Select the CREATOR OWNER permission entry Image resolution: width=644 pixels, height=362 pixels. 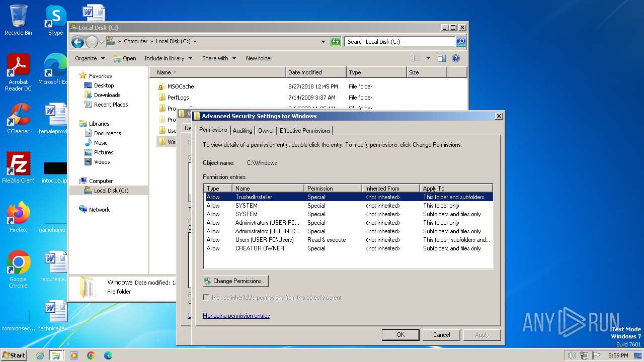coord(348,248)
